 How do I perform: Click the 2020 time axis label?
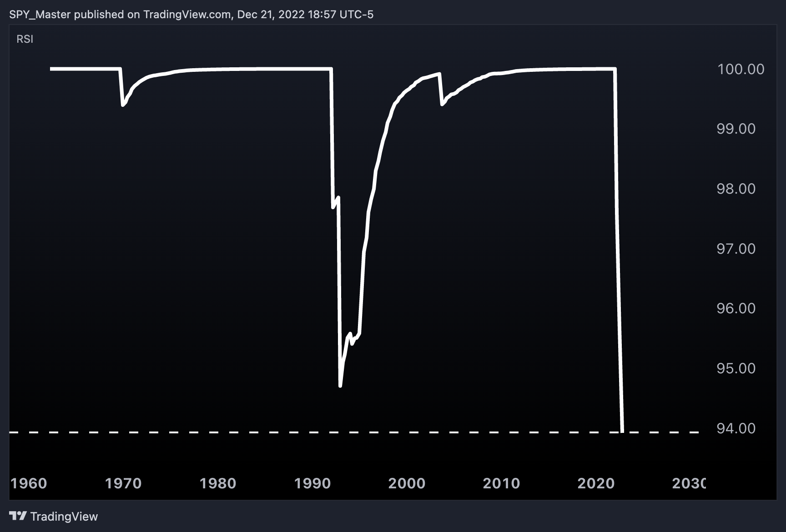(596, 483)
